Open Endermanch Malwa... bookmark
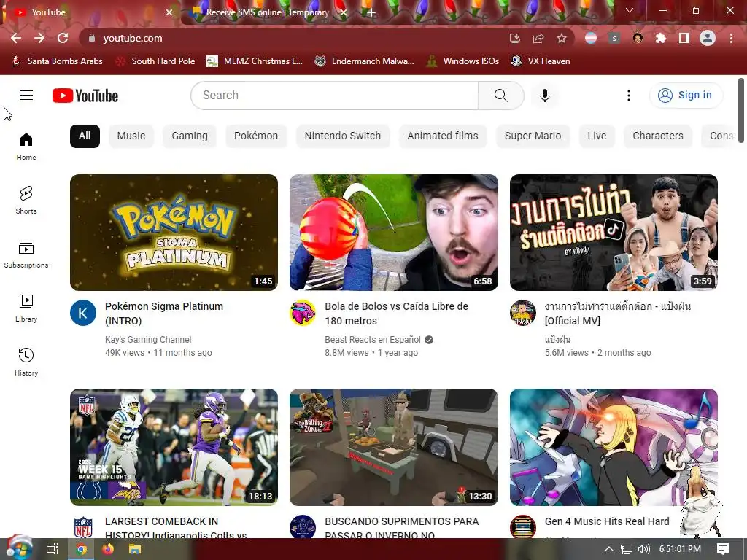747x560 pixels. point(365,61)
